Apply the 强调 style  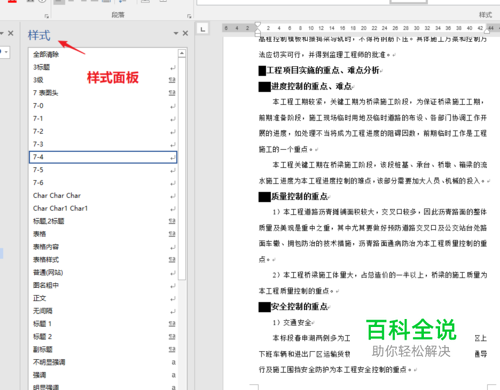point(103,375)
